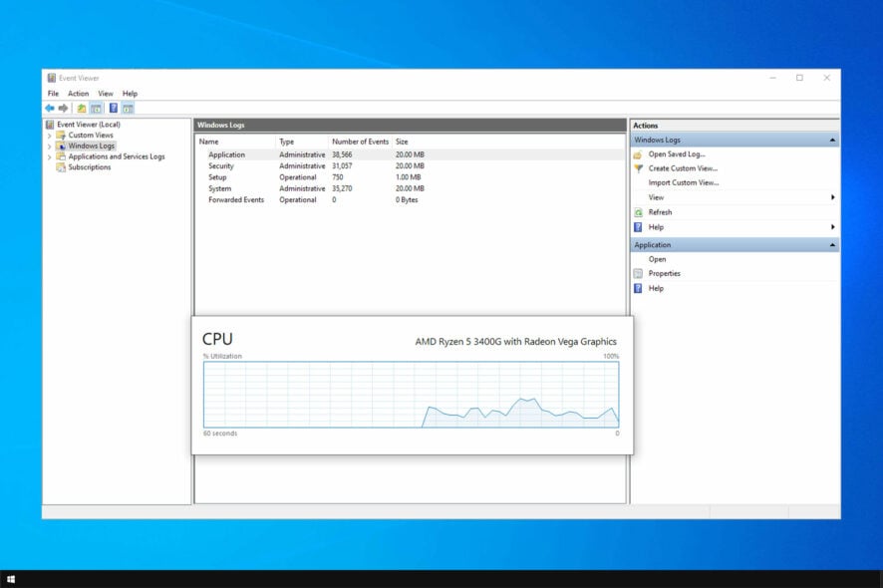Image resolution: width=883 pixels, height=588 pixels.
Task: Click the 38,566 events count cell
Action: click(342, 154)
